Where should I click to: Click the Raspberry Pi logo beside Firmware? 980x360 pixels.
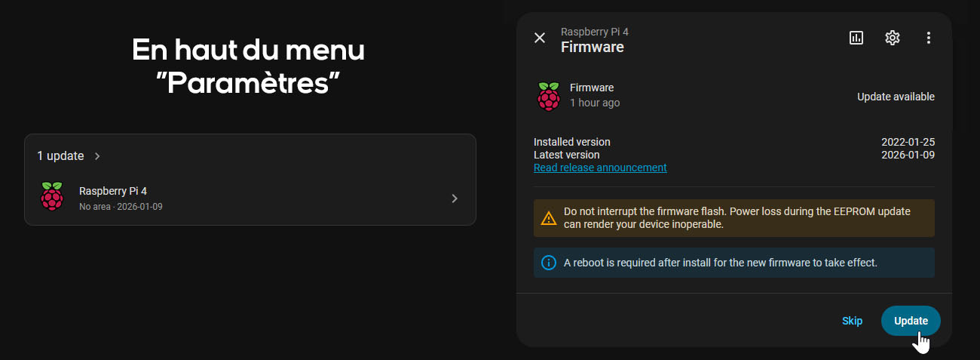click(549, 97)
